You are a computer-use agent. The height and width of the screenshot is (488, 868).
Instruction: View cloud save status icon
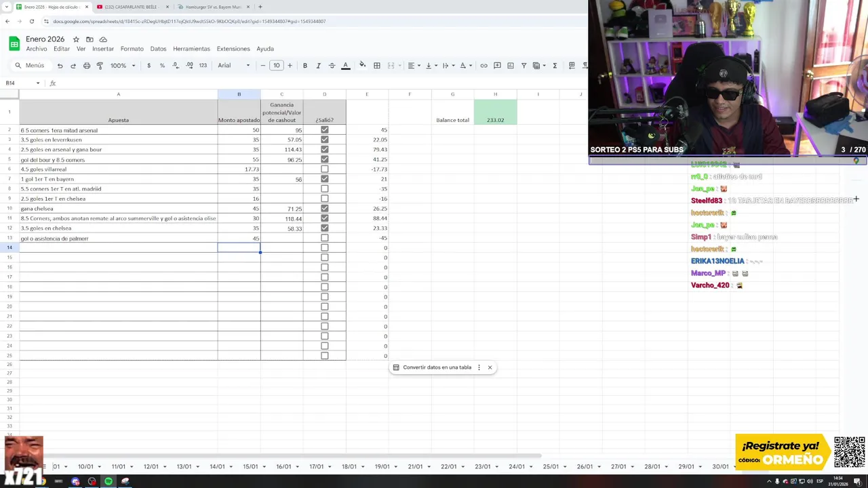point(103,39)
